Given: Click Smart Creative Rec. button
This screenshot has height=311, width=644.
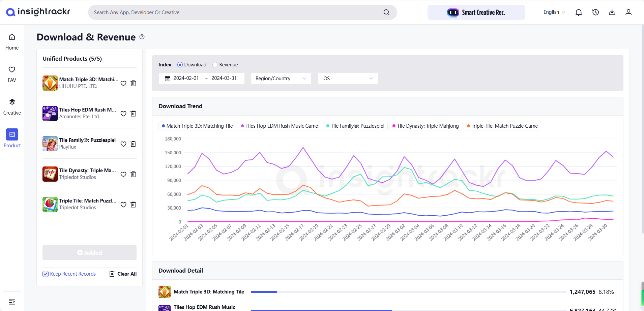Looking at the screenshot, I should 476,12.
